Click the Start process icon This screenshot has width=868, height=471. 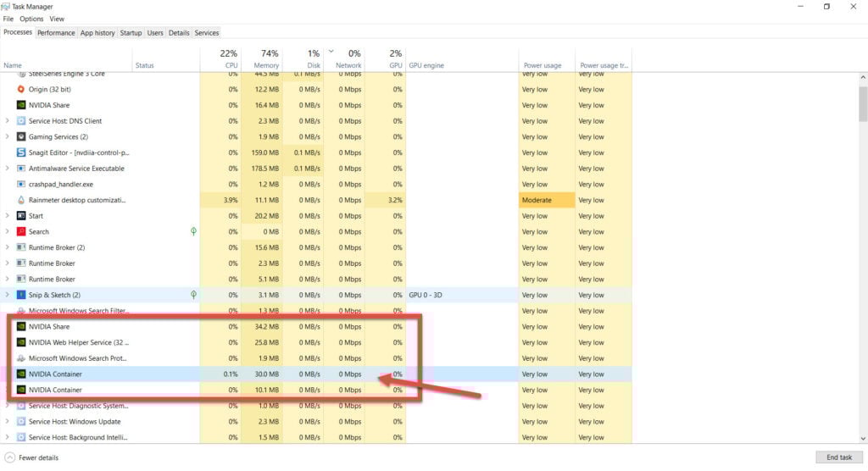tap(21, 216)
